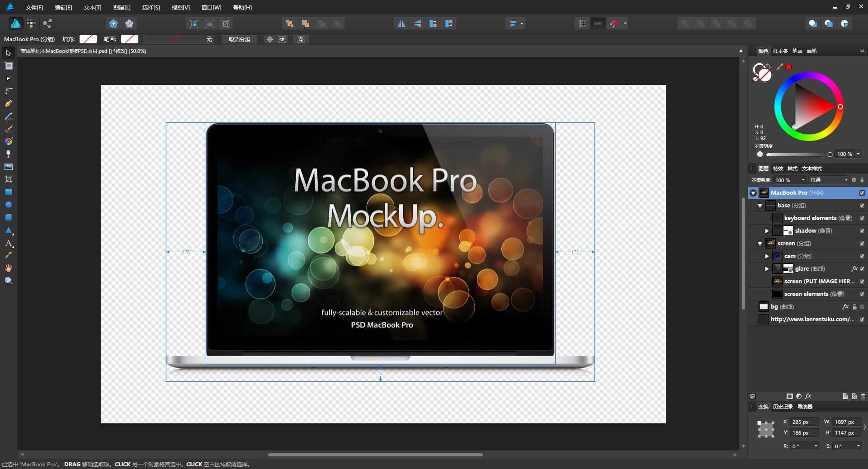Open the blend mode dropdown 直通
868x469 pixels.
829,180
